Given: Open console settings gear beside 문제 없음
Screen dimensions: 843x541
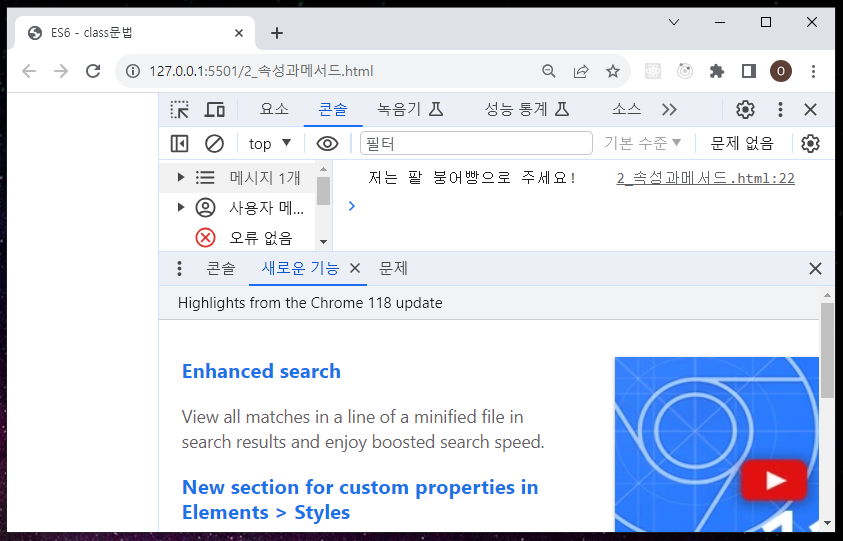Looking at the screenshot, I should (x=810, y=144).
